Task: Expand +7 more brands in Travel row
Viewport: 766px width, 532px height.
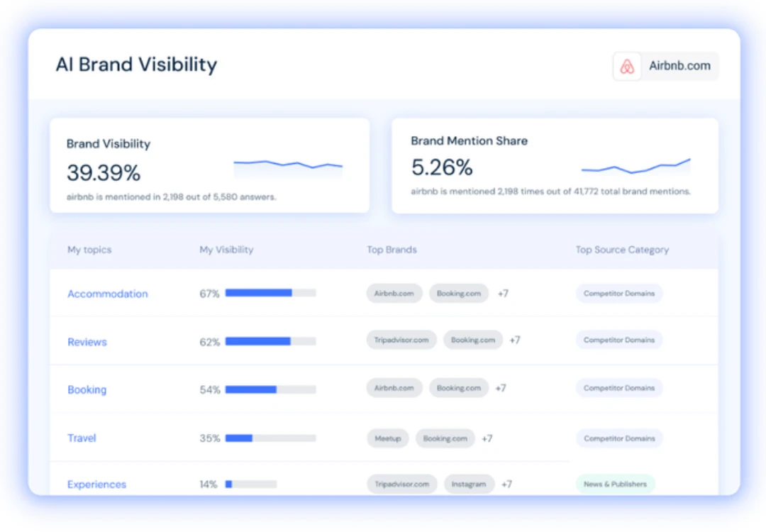Action: tap(487, 438)
